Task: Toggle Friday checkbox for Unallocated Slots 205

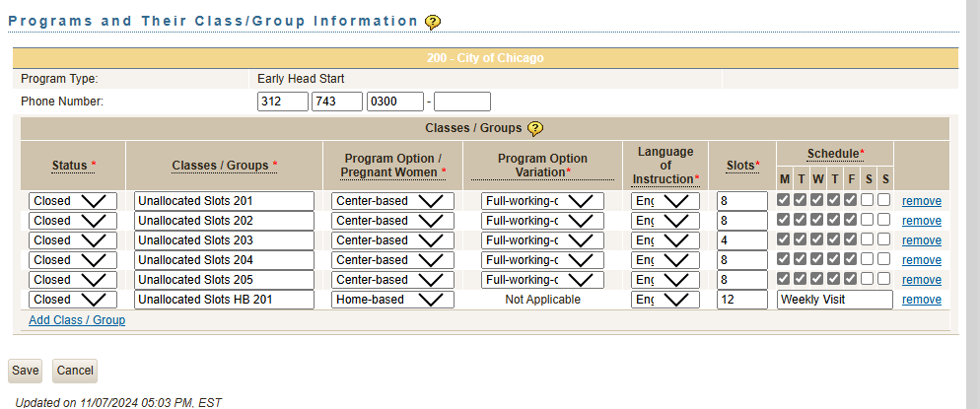Action: (x=850, y=279)
